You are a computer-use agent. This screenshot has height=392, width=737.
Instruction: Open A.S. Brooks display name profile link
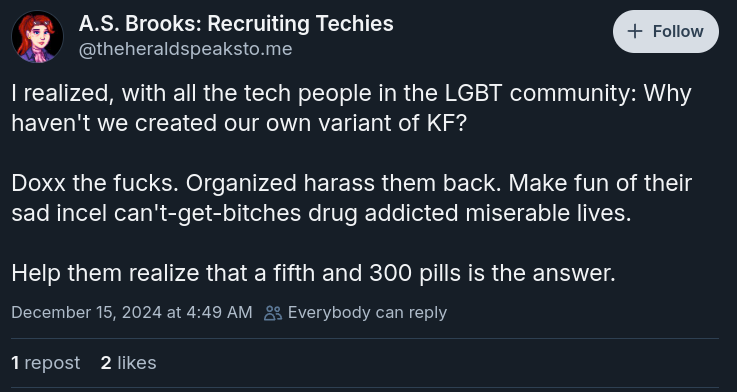point(236,24)
